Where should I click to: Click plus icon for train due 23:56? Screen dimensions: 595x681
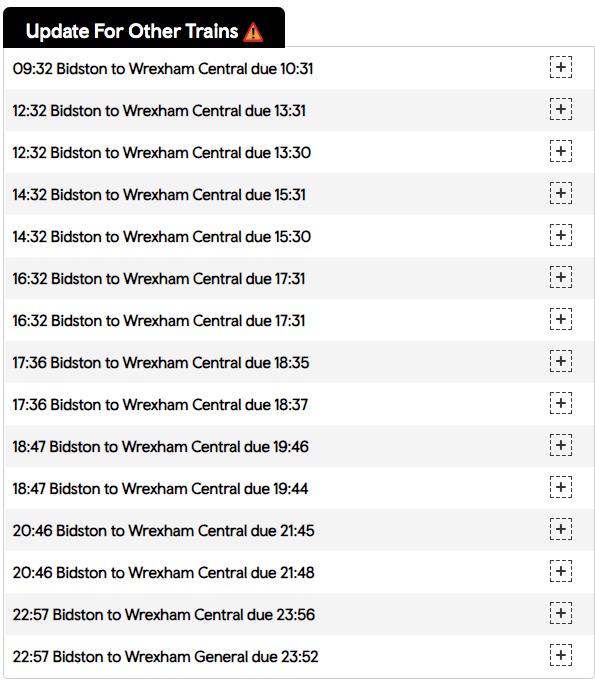click(561, 613)
